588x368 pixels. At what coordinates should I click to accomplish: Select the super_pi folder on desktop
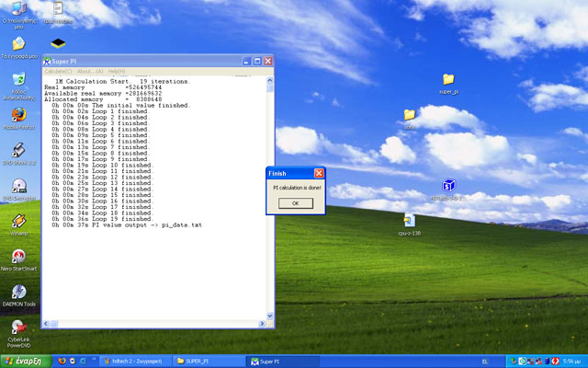[x=448, y=84]
